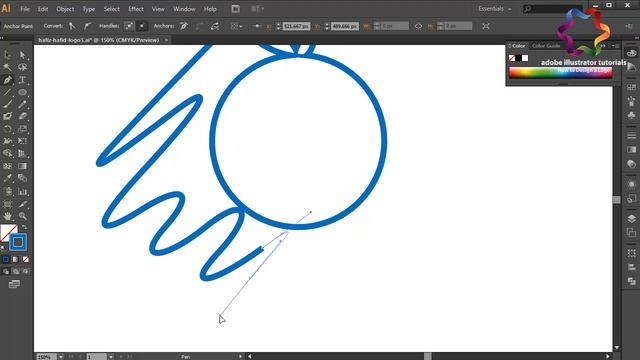
Task: Select the Artboard tool
Action: click(7, 204)
